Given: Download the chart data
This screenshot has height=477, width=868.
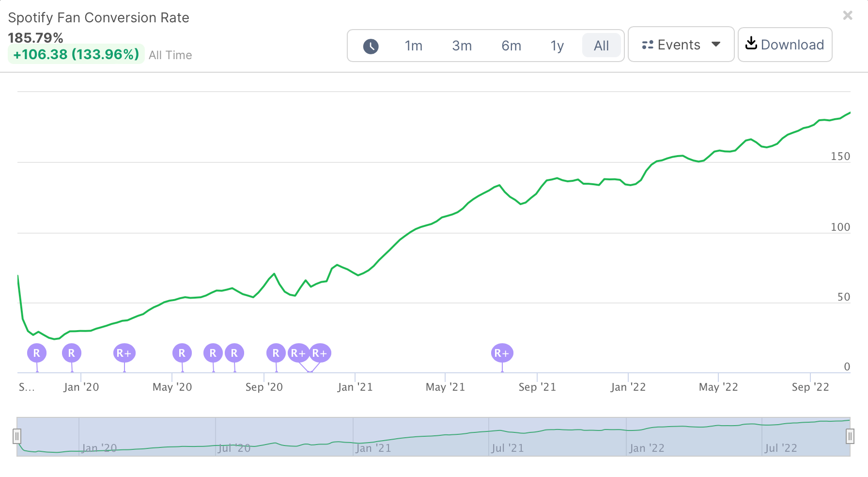Looking at the screenshot, I should pyautogui.click(x=785, y=45).
